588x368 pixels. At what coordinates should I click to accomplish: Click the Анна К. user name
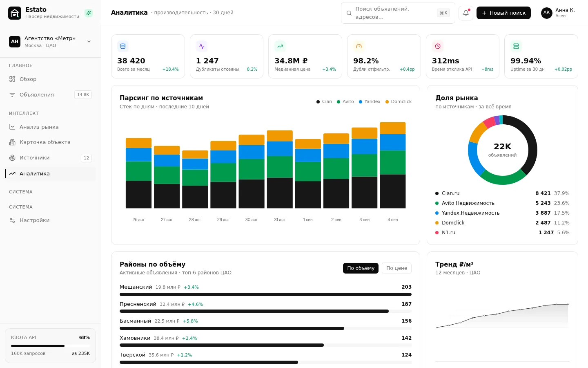(x=565, y=10)
